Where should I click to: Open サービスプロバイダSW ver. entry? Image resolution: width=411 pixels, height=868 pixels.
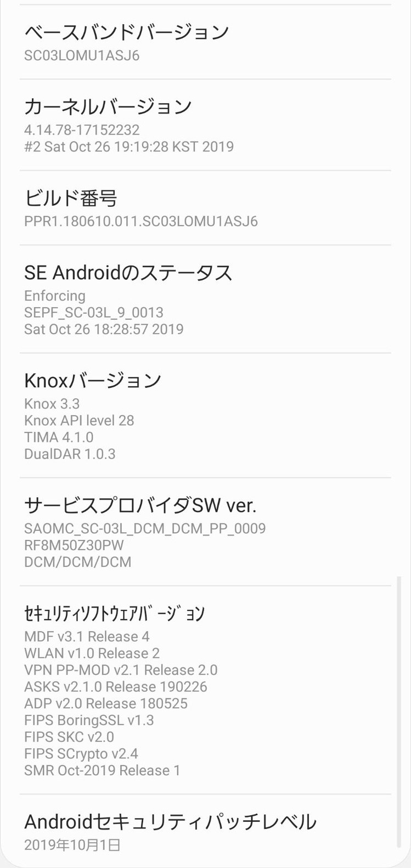click(205, 532)
